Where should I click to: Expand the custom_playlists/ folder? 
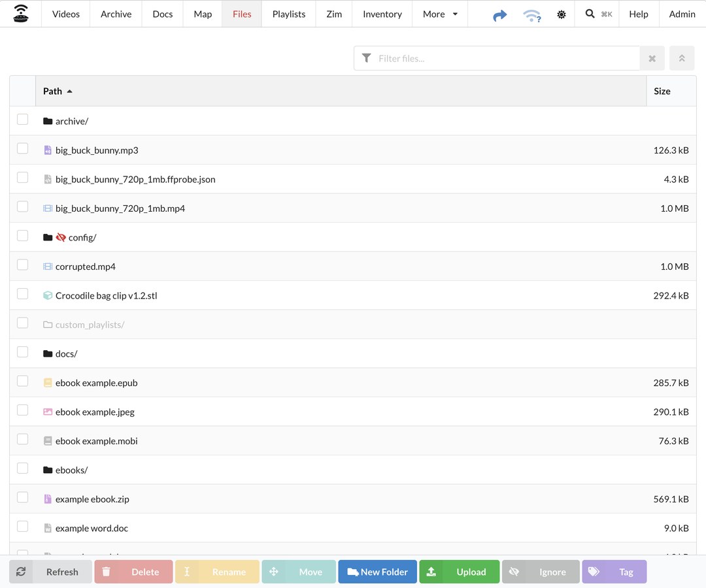tap(90, 325)
